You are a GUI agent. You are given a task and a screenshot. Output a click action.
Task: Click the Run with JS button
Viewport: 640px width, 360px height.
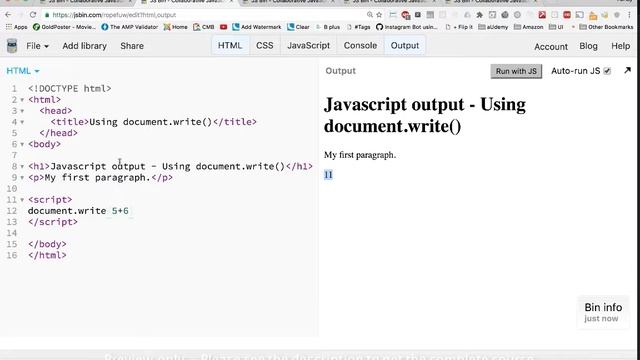(516, 71)
